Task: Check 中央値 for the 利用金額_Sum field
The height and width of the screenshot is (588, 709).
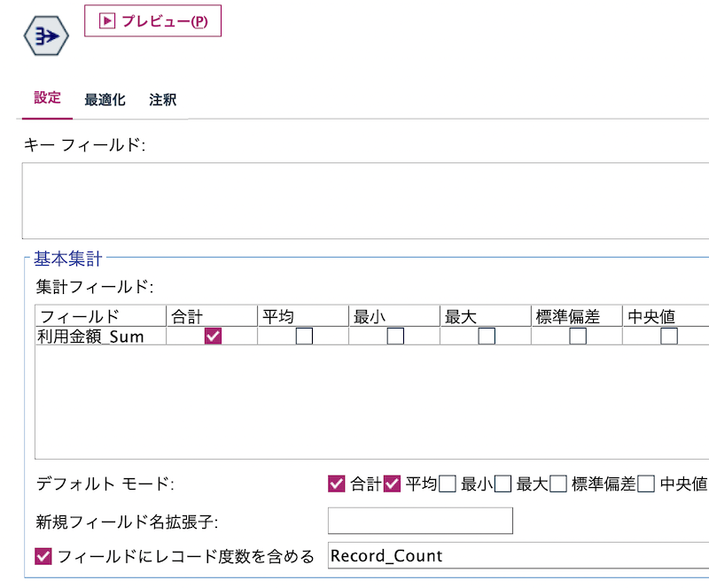Action: coord(667,336)
